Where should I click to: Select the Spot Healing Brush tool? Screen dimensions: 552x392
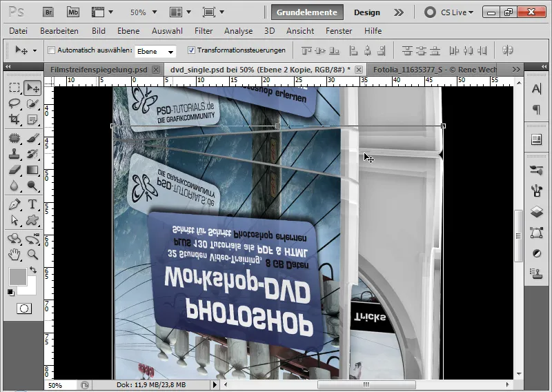14,138
